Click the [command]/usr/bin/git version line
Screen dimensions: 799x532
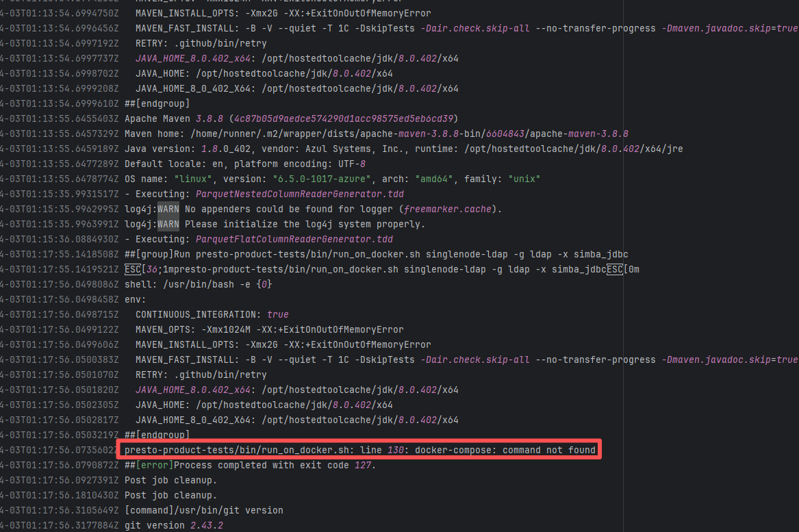point(203,510)
